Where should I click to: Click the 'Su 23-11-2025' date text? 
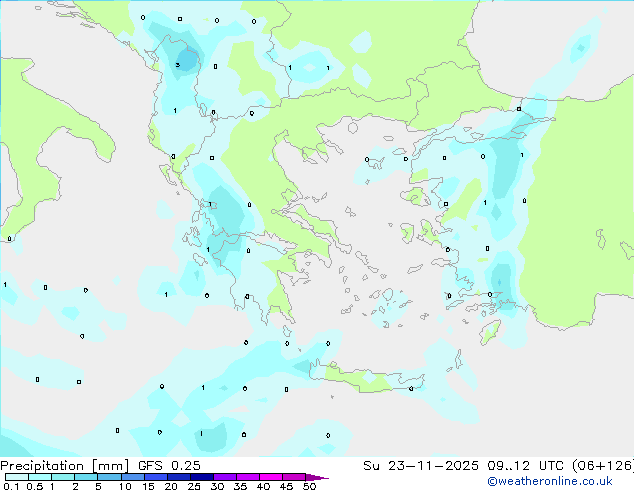click(x=421, y=466)
